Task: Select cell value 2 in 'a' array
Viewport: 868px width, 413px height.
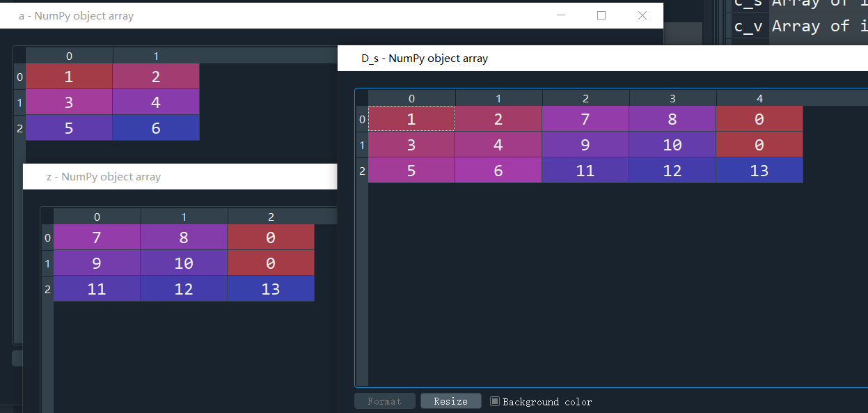Action: [156, 77]
